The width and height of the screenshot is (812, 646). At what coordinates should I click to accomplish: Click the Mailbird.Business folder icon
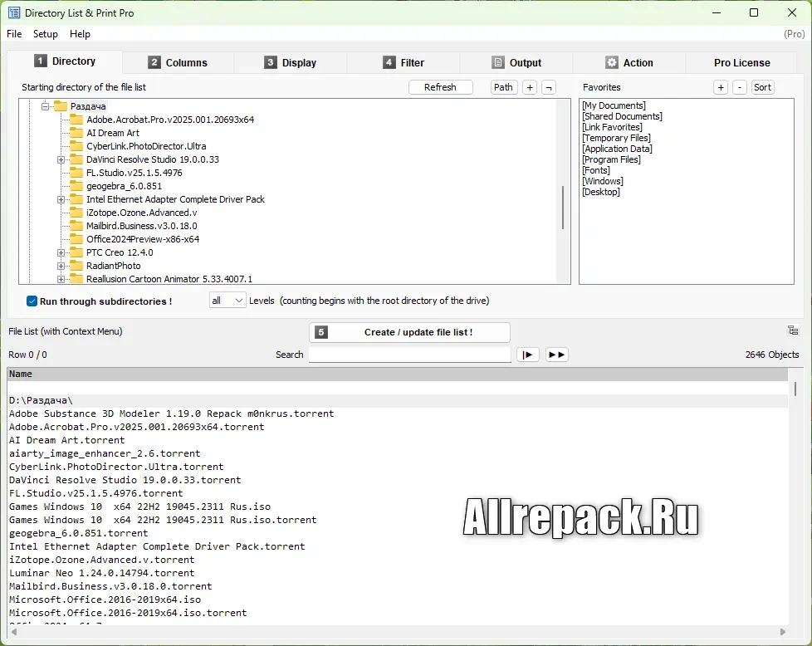76,226
